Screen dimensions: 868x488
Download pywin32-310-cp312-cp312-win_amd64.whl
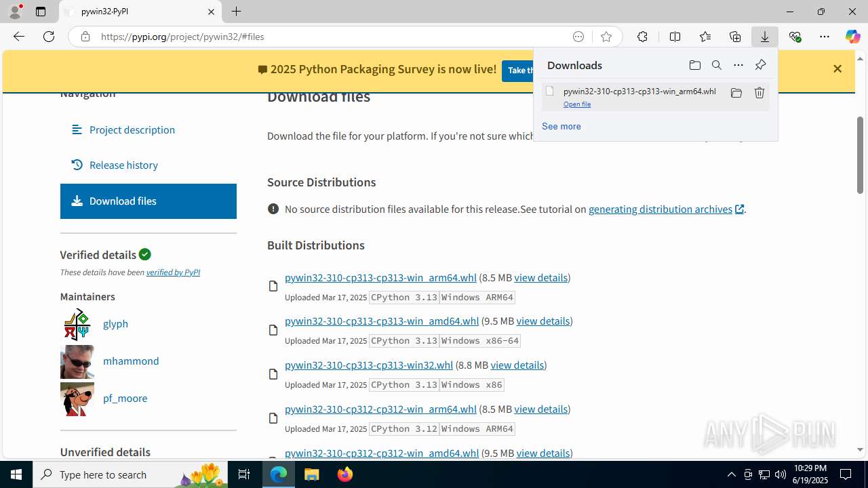pos(382,453)
